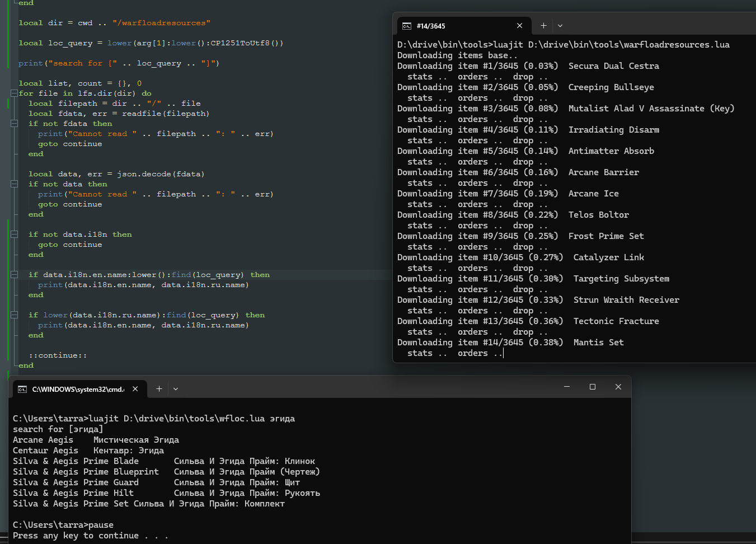Click the 'local data, err = json.decode(fdata)' line
Image resolution: width=756 pixels, height=544 pixels.
(116, 174)
